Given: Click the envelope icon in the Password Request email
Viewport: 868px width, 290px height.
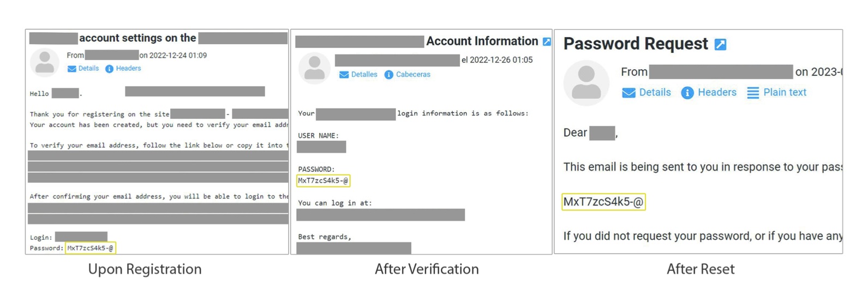Looking at the screenshot, I should (x=628, y=93).
